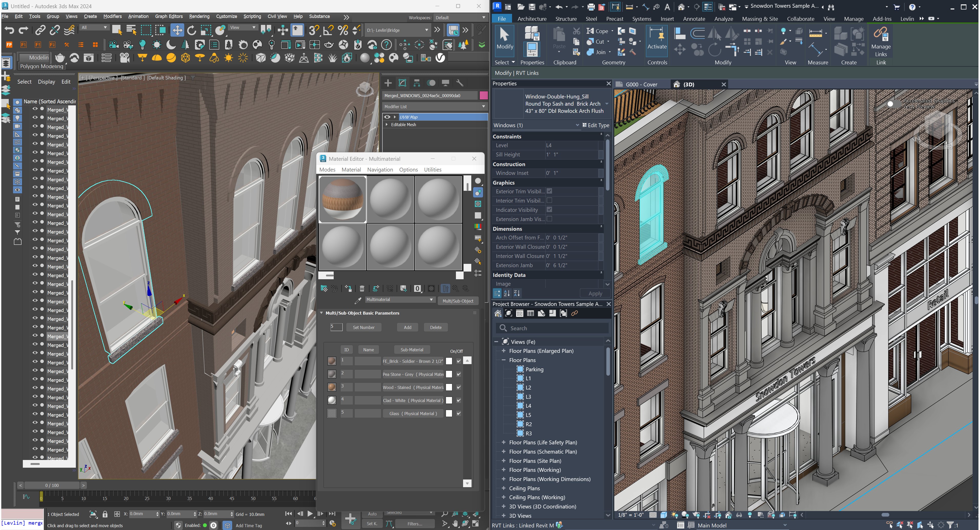Select the Move tool in 3ds Max

tap(177, 31)
